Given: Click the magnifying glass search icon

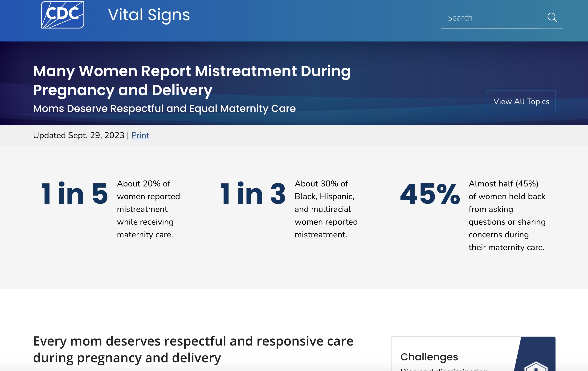Looking at the screenshot, I should coord(552,18).
